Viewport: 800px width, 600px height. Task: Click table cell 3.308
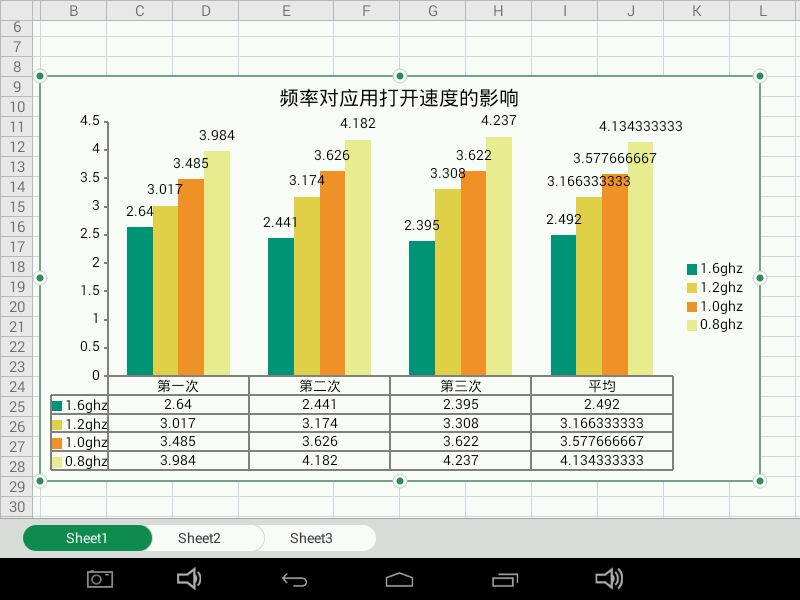461,423
